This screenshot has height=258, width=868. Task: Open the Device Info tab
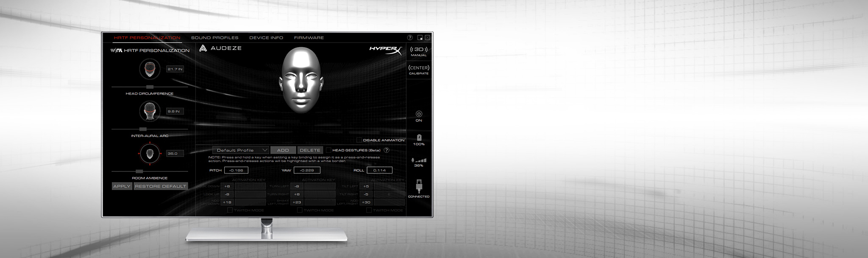pos(266,38)
